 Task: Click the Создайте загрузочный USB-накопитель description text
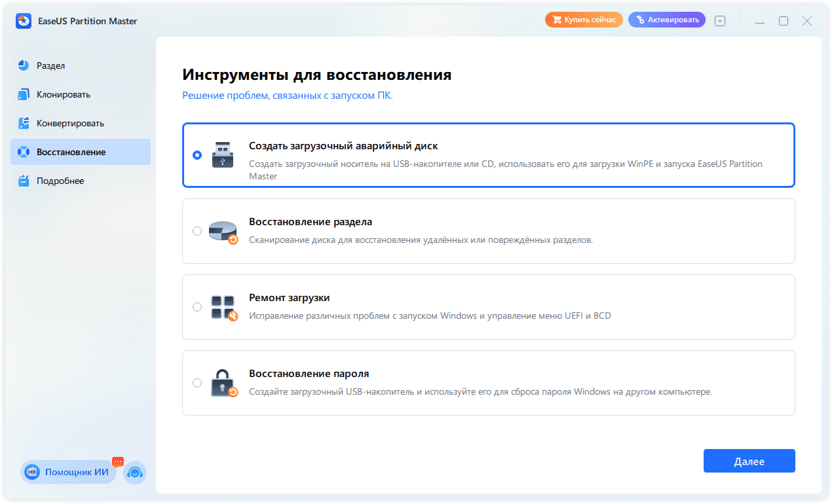pyautogui.click(x=480, y=392)
